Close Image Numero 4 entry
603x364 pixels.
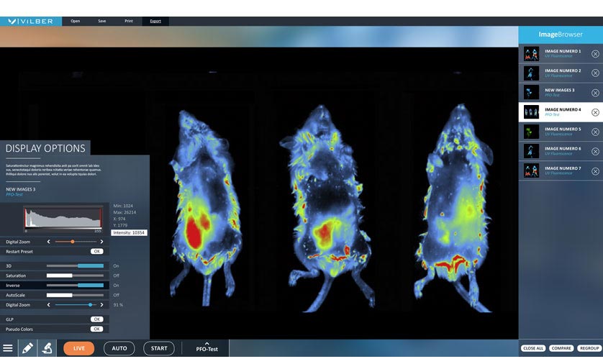[595, 112]
